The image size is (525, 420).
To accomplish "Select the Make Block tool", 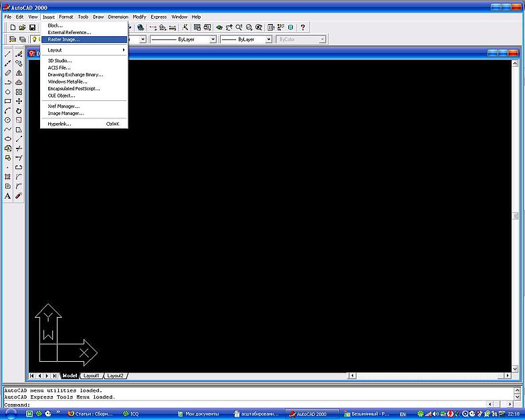I will [8, 158].
